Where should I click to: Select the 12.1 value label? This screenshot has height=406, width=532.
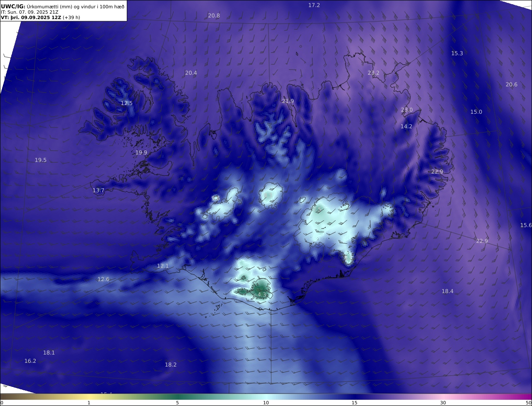click(163, 266)
